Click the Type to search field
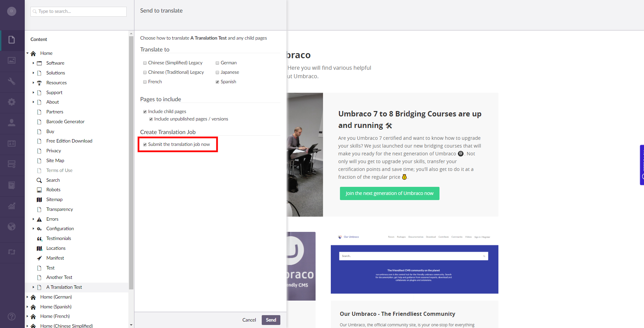The height and width of the screenshot is (328, 644). pos(79,12)
